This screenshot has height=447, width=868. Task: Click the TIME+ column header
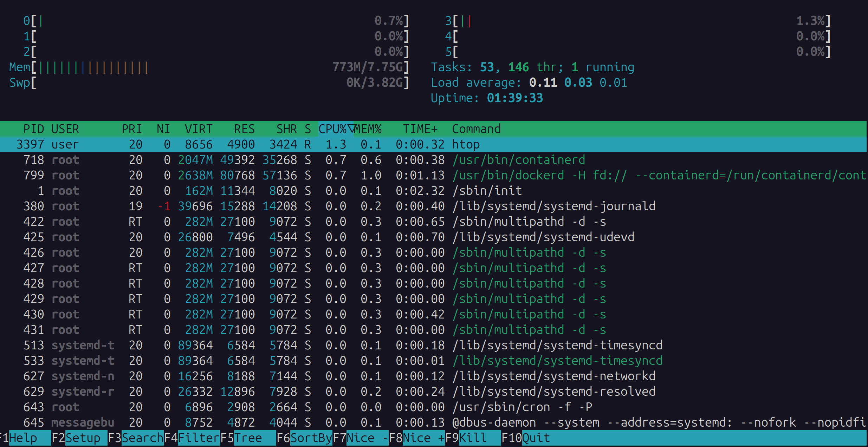click(x=420, y=129)
